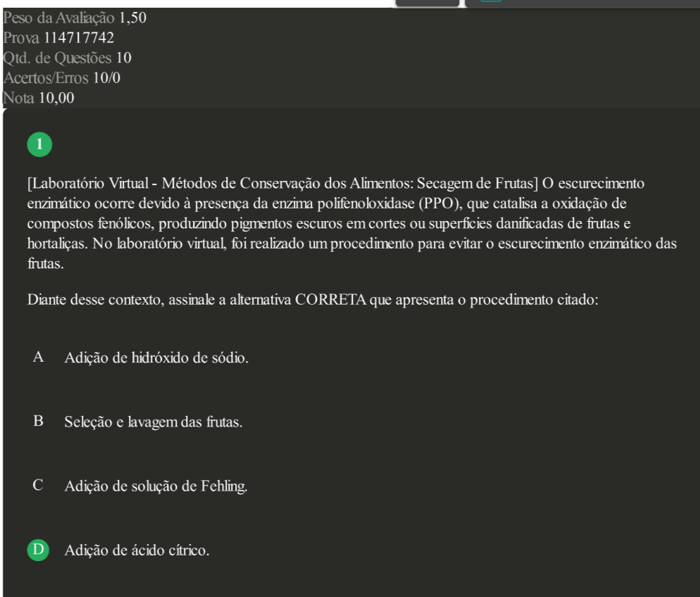This screenshot has width=700, height=597.
Task: Click the green D answer marker
Action: (39, 550)
